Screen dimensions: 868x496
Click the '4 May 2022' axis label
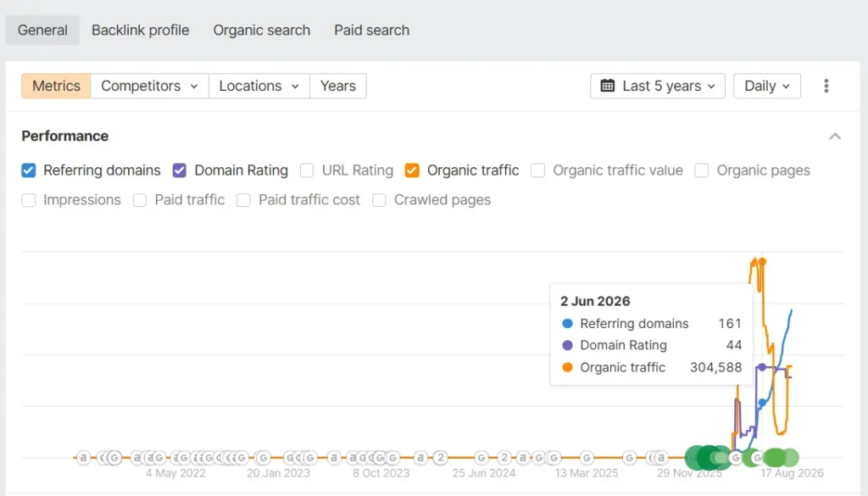click(175, 473)
